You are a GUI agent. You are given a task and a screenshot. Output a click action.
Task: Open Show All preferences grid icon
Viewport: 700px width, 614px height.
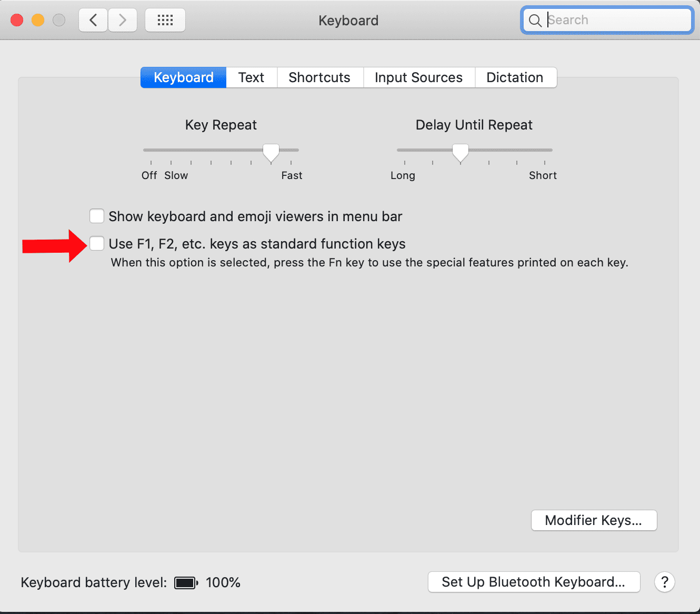click(x=165, y=19)
